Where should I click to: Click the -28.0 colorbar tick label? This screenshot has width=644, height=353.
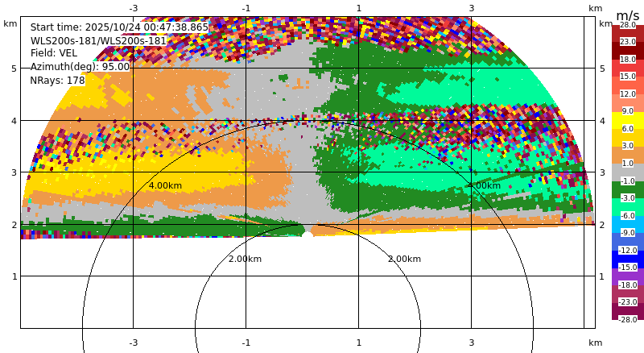pos(628,320)
